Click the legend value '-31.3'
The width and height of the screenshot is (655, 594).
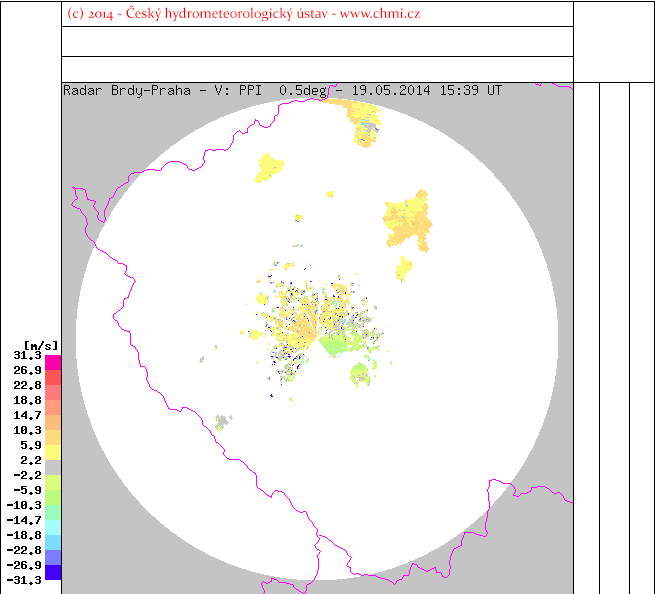pyautogui.click(x=24, y=580)
